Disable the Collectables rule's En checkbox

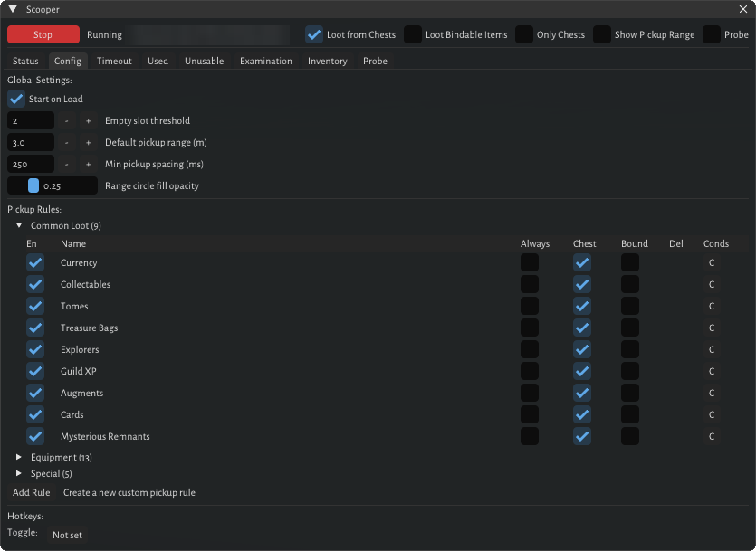35,284
